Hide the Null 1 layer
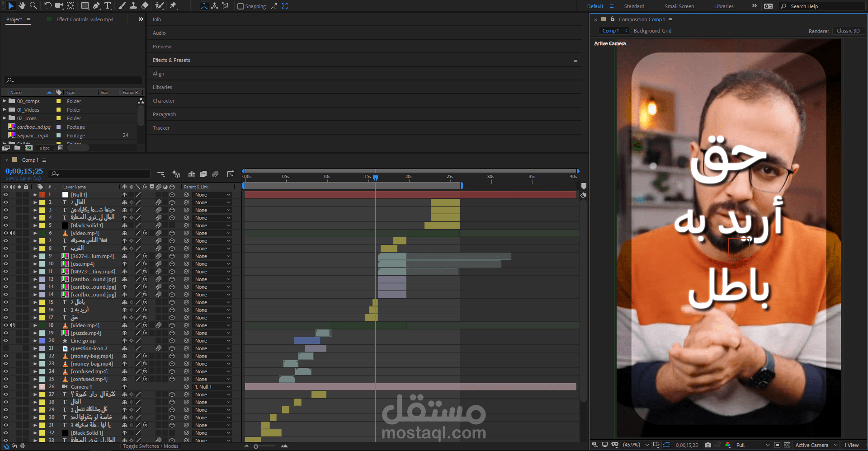Screen dimensions: 868x451 (6, 195)
